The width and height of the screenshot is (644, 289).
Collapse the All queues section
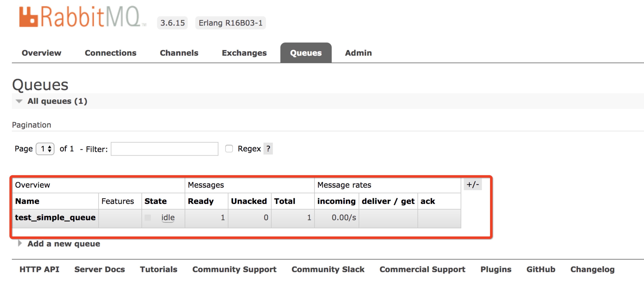tap(57, 101)
